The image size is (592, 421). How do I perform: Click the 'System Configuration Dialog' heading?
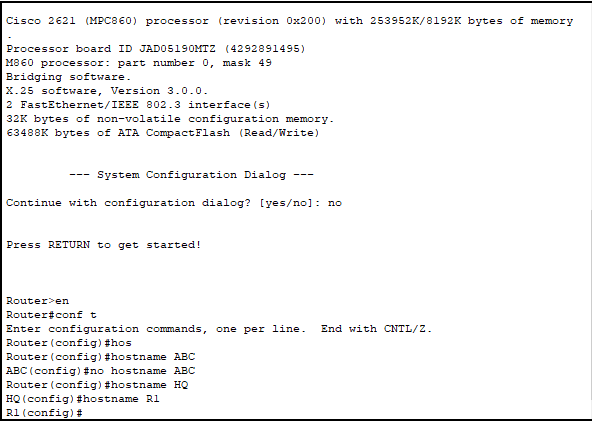[x=191, y=175]
